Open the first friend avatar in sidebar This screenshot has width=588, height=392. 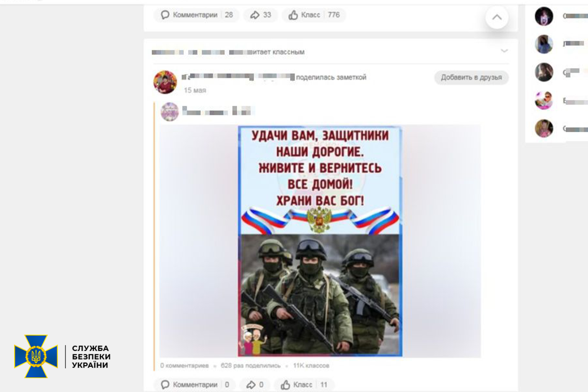pos(544,16)
